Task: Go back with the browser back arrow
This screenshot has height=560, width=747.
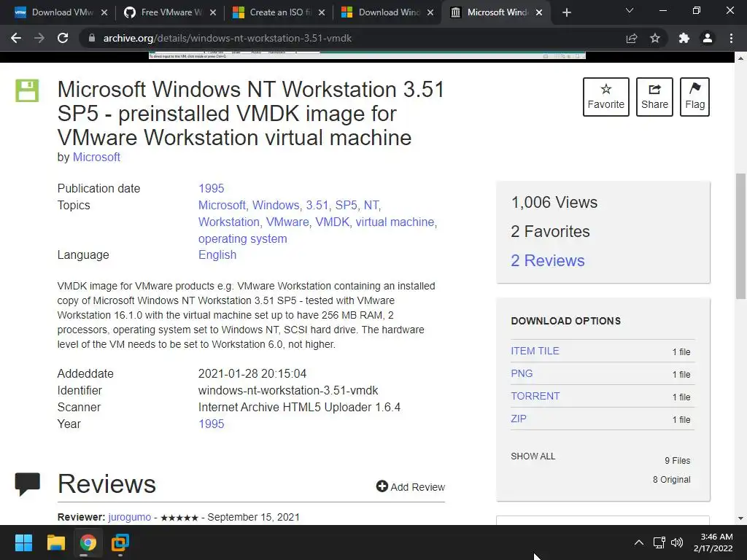Action: coord(16,38)
